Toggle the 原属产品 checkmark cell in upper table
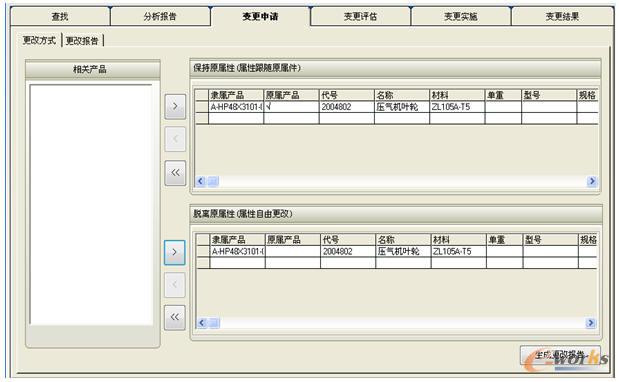This screenshot has width=619, height=382. [x=291, y=107]
